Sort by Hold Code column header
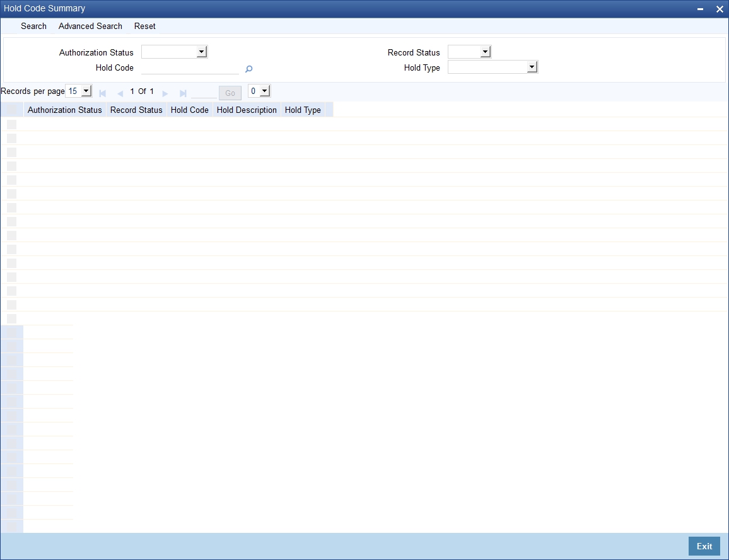729x560 pixels. click(x=189, y=110)
